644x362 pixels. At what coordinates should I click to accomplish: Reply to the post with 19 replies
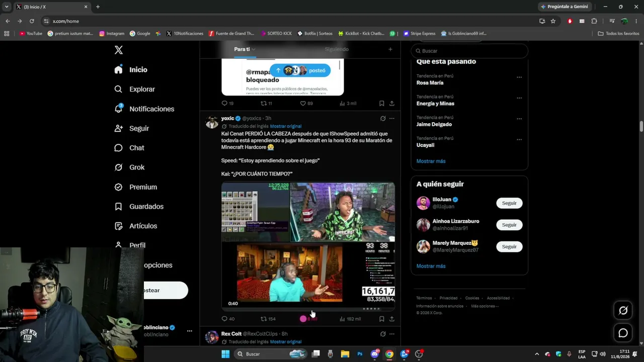227,103
